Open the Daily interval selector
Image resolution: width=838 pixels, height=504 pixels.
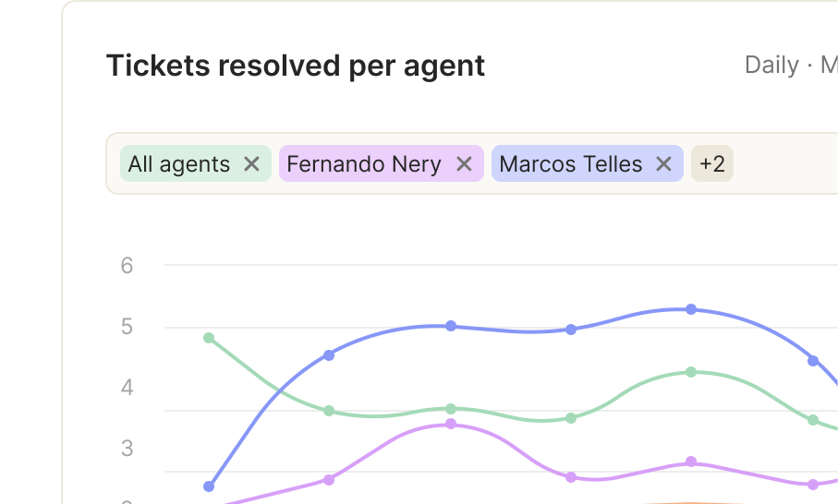771,66
